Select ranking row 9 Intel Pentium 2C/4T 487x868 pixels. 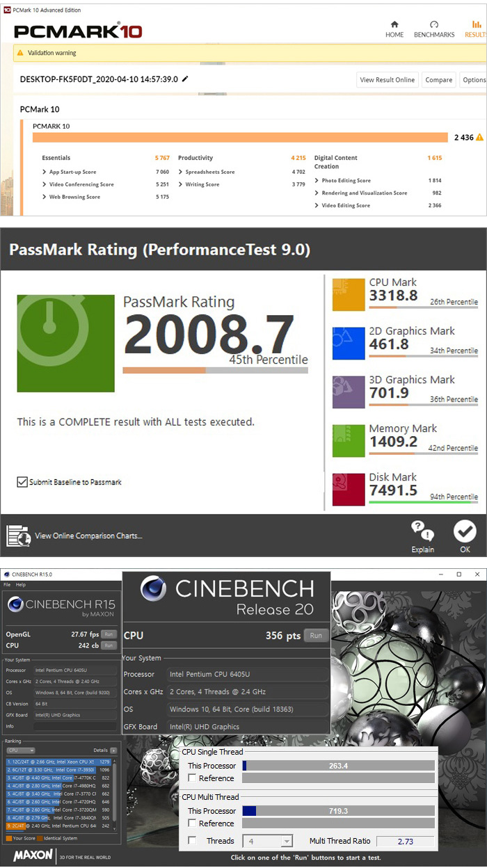click(x=58, y=826)
